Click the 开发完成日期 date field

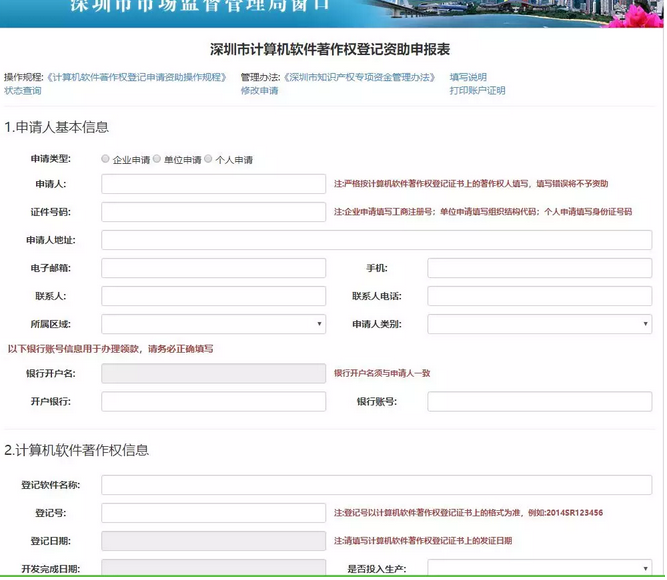(214, 568)
